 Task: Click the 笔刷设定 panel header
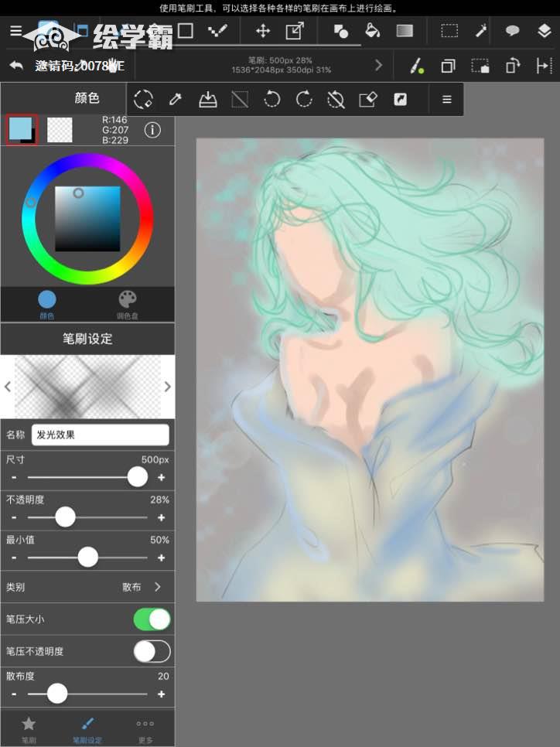tap(87, 339)
